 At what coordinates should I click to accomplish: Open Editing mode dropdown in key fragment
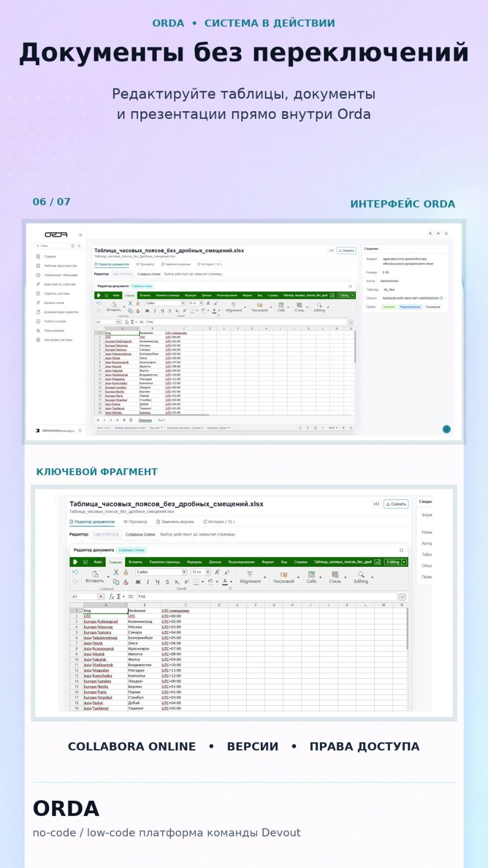pyautogui.click(x=404, y=562)
